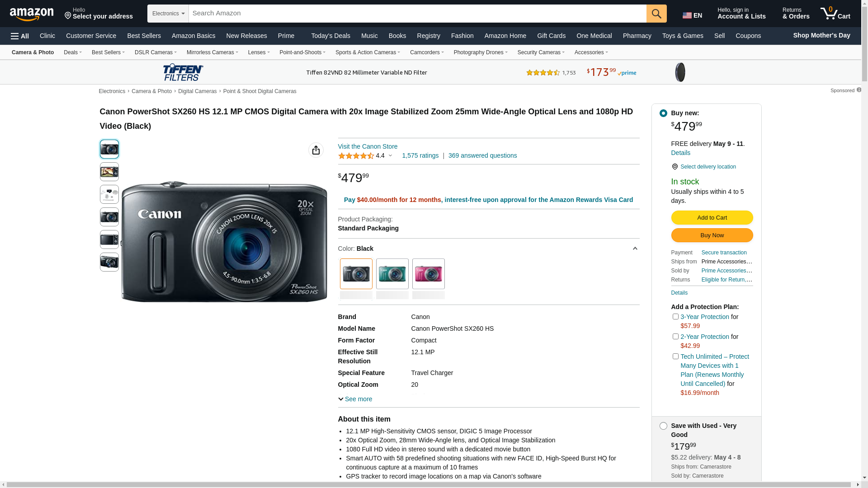The image size is (868, 488).
Task: Click the search Amazon text field
Action: pyautogui.click(x=417, y=14)
